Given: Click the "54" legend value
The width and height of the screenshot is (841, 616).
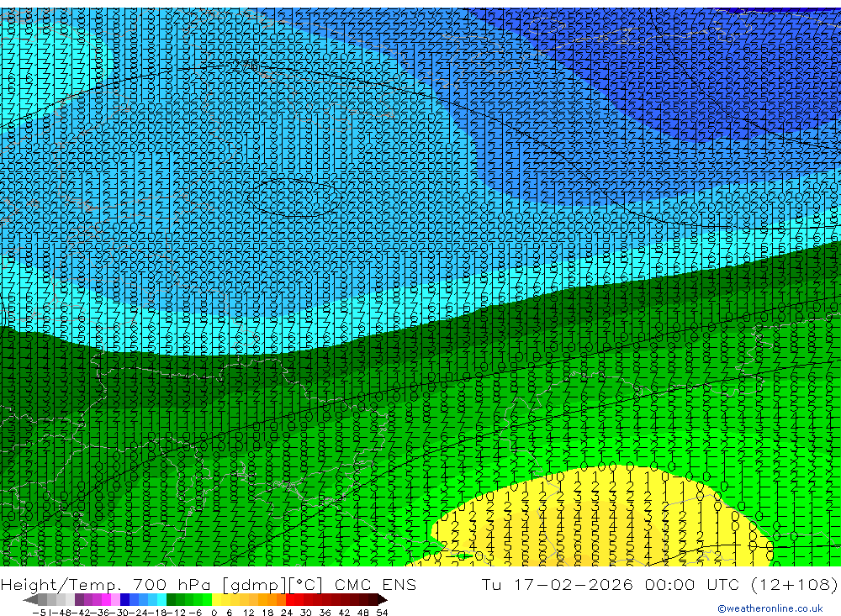Looking at the screenshot, I should pos(382,613).
